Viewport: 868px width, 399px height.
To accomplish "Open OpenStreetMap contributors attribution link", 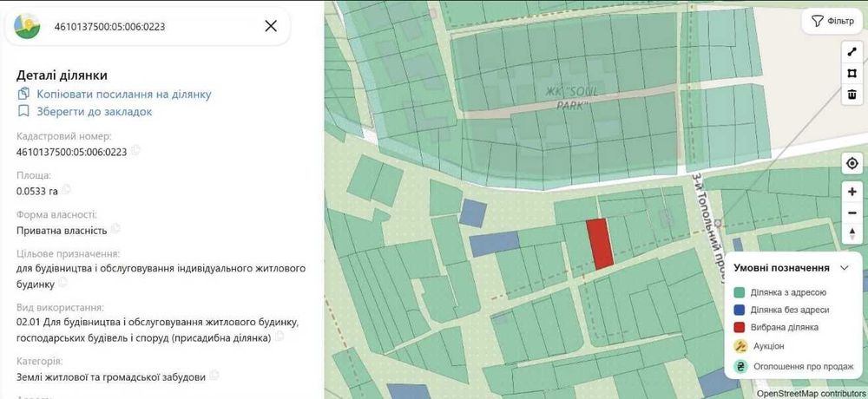I will [811, 394].
